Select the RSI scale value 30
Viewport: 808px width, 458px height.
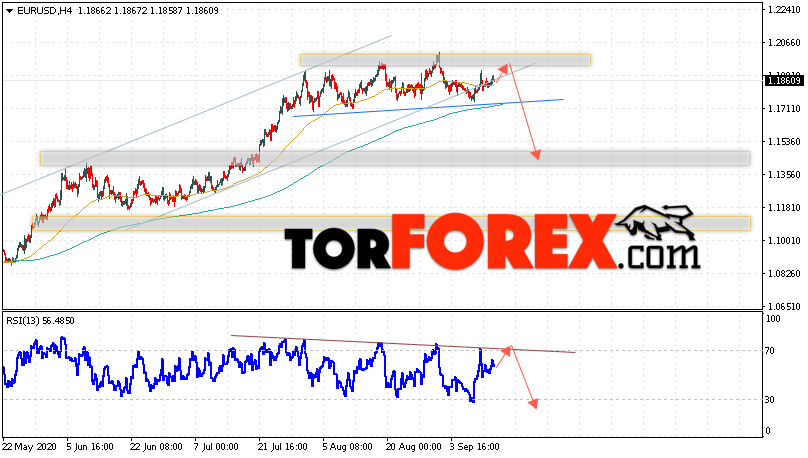pyautogui.click(x=770, y=400)
